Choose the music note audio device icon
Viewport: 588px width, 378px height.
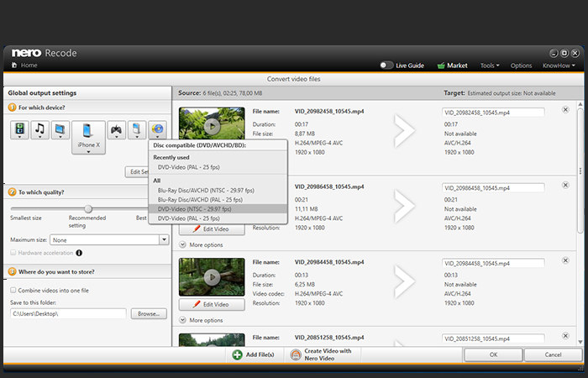[39, 129]
